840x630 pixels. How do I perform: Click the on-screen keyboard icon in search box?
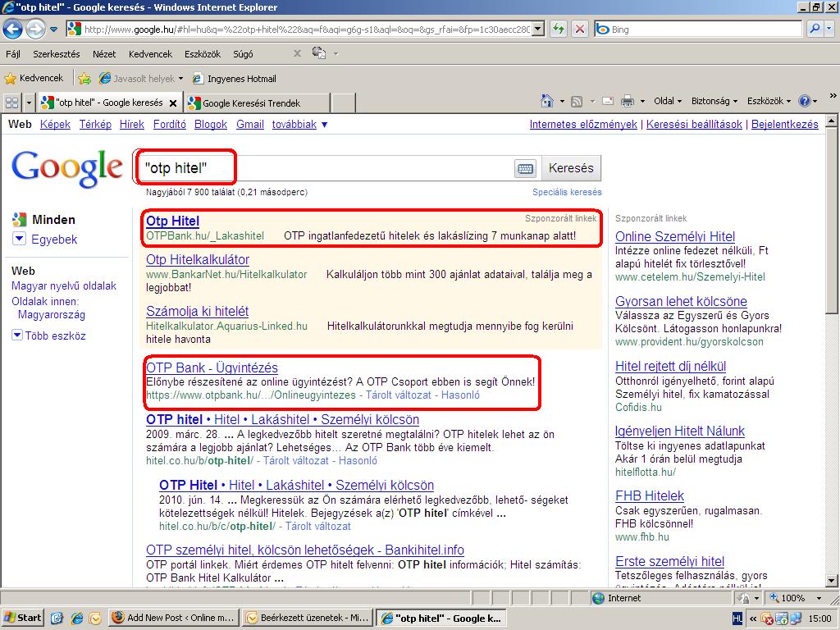(525, 168)
